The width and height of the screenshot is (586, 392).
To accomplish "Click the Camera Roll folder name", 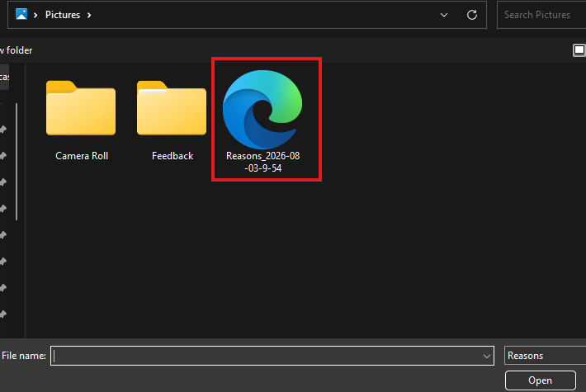I will point(82,156).
